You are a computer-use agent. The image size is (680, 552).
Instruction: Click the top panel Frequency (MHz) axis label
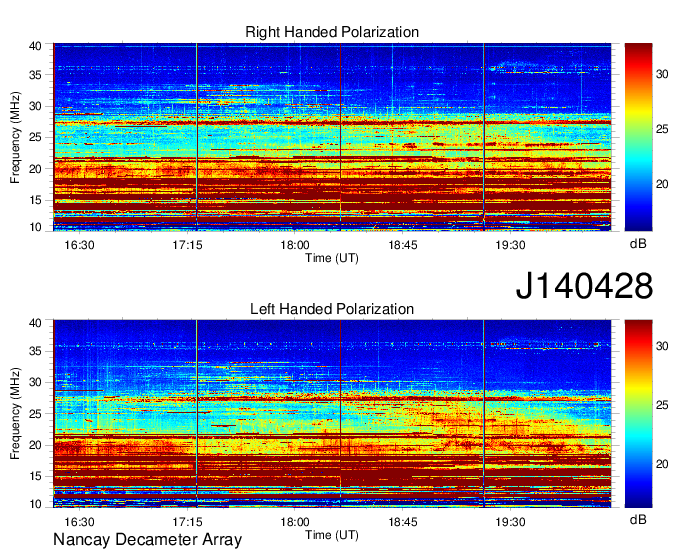pos(15,137)
